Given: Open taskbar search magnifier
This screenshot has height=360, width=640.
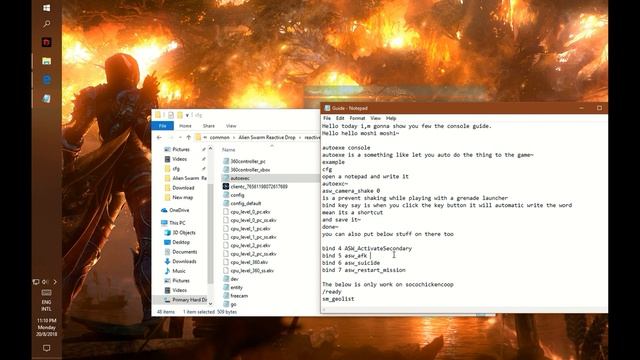Looking at the screenshot, I should coord(47,24).
